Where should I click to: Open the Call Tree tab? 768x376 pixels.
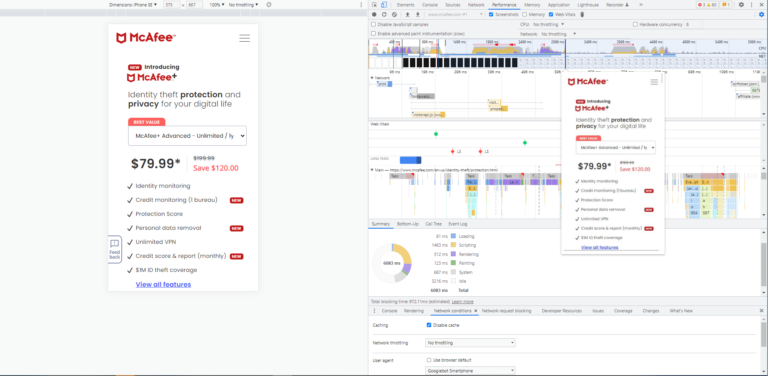tap(433, 224)
